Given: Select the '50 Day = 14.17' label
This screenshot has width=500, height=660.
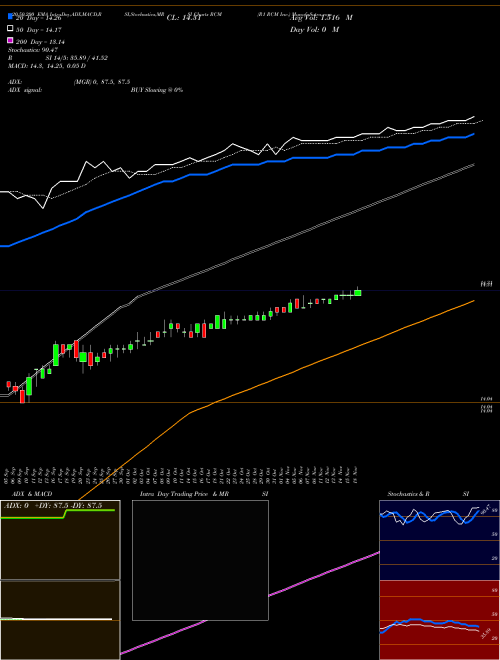Looking at the screenshot, I should 38,30.
